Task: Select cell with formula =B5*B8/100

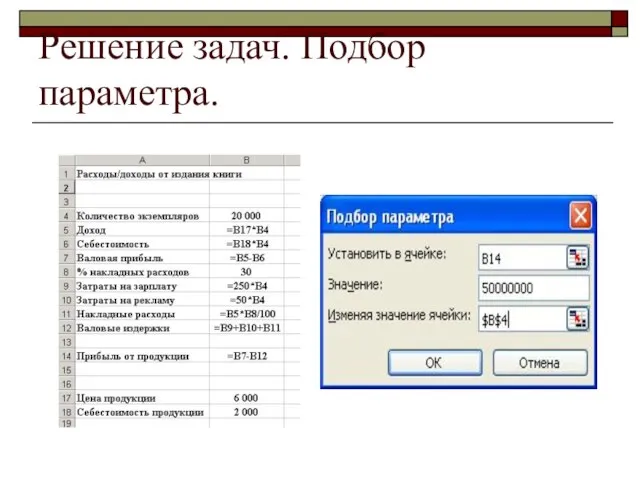Action: click(247, 314)
